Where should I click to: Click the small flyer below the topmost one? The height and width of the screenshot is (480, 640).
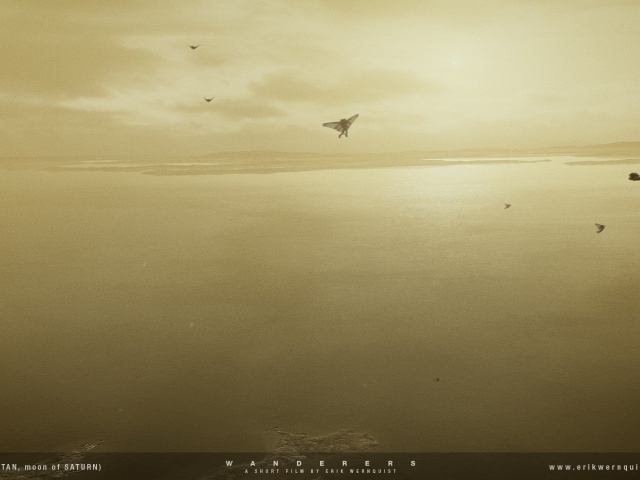[208, 99]
